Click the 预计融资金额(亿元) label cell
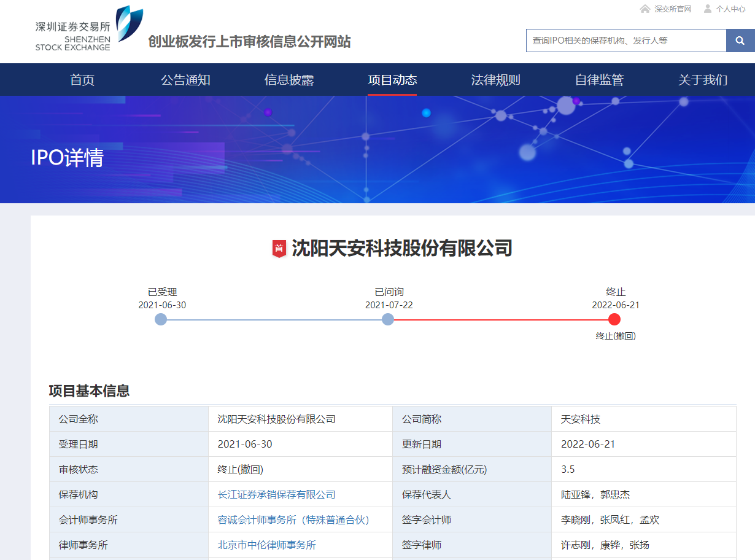The height and width of the screenshot is (560, 755). [x=472, y=470]
